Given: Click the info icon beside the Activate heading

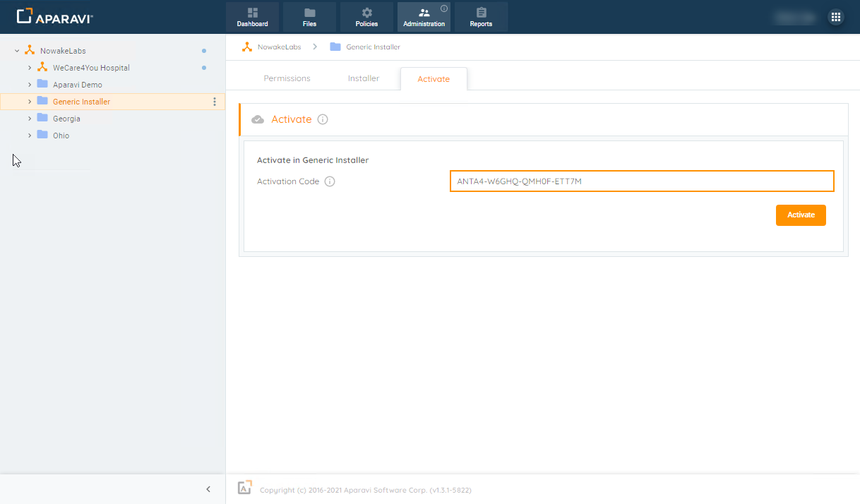Looking at the screenshot, I should pos(323,119).
